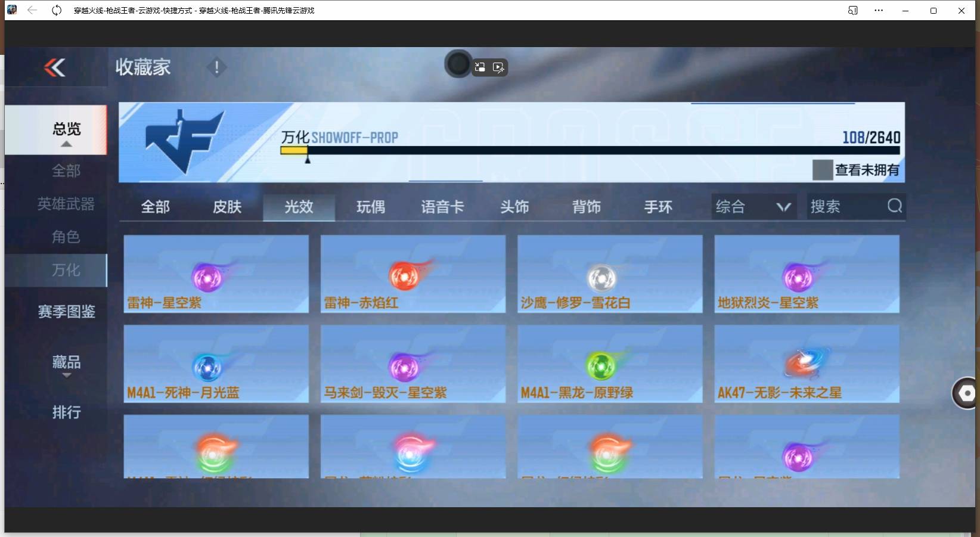Screen dimensions: 980x537
Task: Open the 地狱烈炎-星空紫 effect card
Action: click(x=807, y=274)
